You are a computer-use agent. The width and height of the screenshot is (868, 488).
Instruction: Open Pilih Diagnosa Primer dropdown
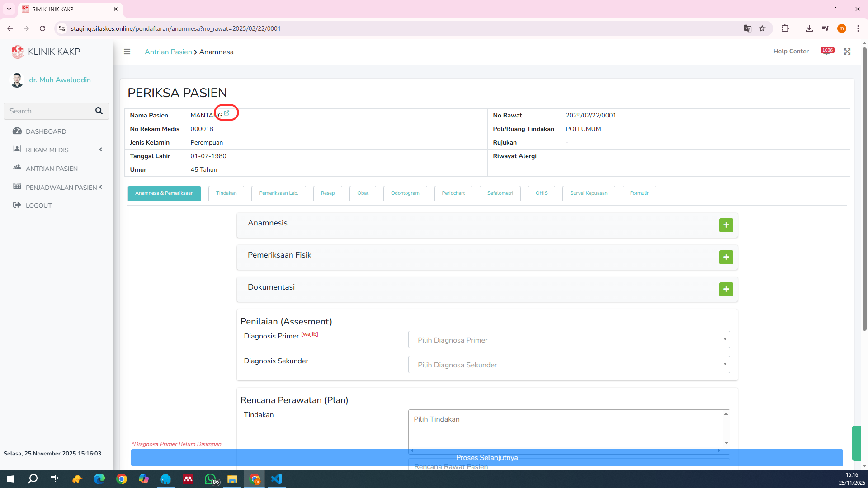(569, 340)
